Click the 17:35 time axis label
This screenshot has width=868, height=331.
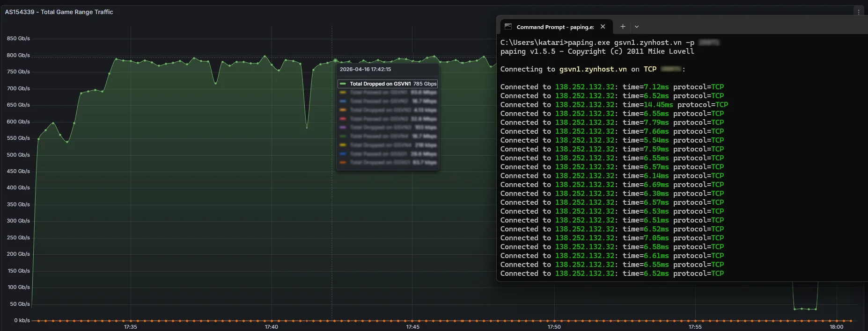[131, 327]
